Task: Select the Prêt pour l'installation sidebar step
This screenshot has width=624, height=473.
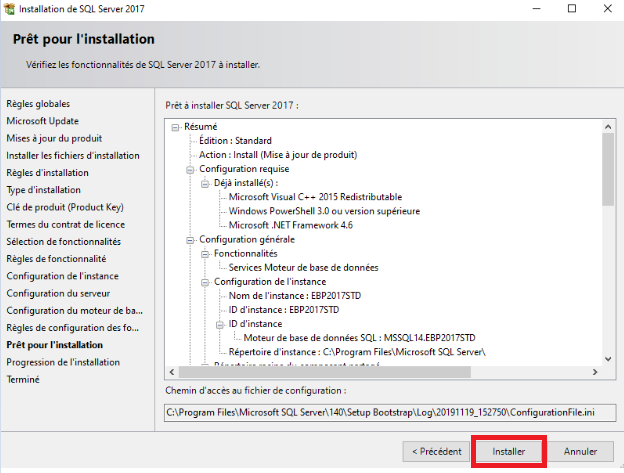Action: point(55,345)
